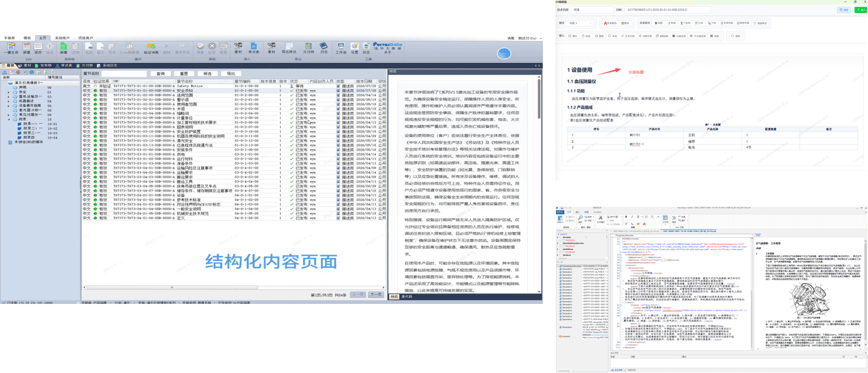Click the 一键生成 ribbon icon
Image resolution: width=868 pixels, height=373 pixels.
(11, 49)
